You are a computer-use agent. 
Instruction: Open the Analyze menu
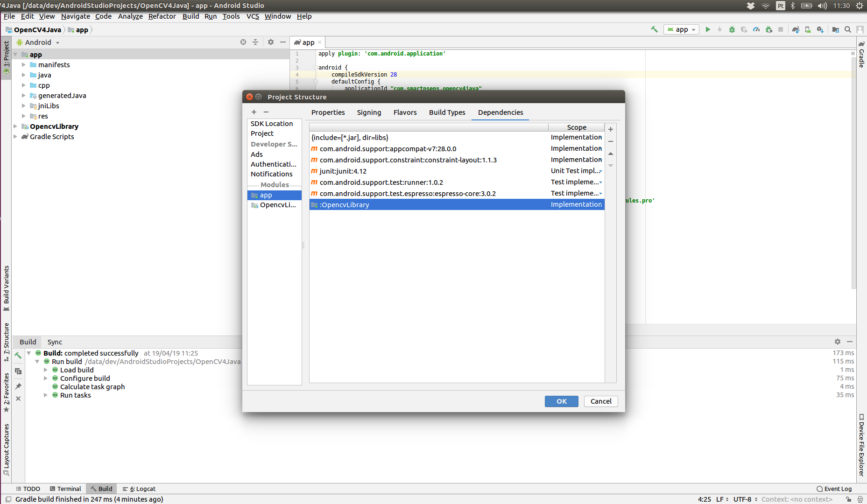pos(130,16)
